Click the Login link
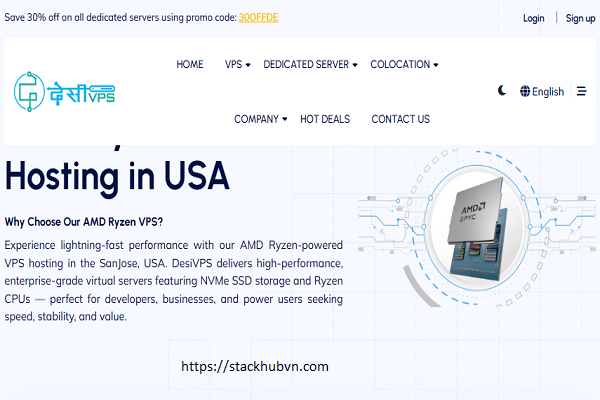This screenshot has width=600, height=400. 533,18
